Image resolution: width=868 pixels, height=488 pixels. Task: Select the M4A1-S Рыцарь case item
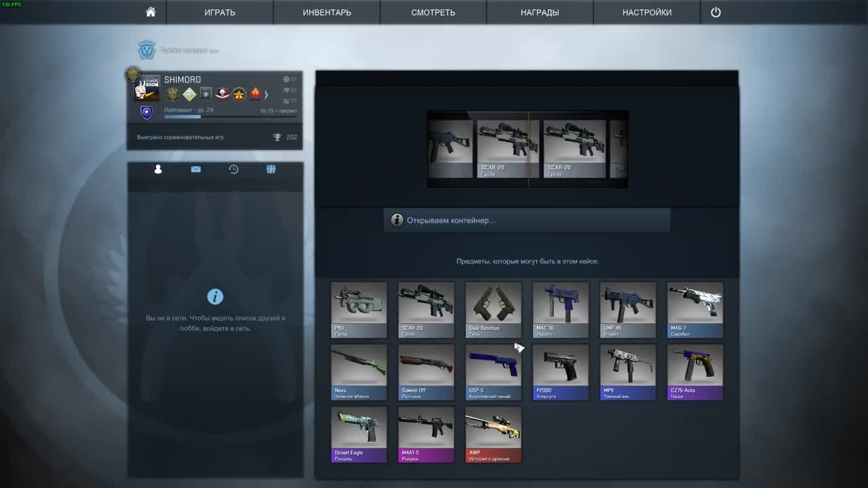(426, 435)
